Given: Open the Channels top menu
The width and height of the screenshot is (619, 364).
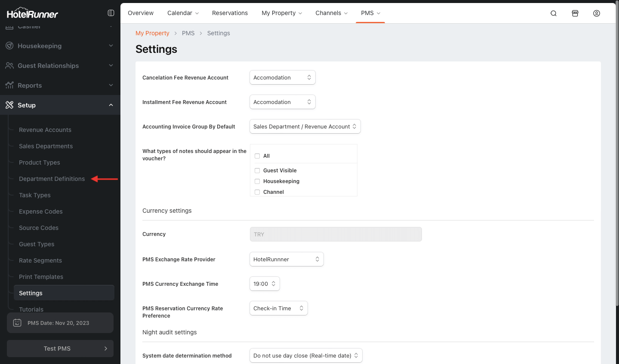Looking at the screenshot, I should (x=331, y=13).
